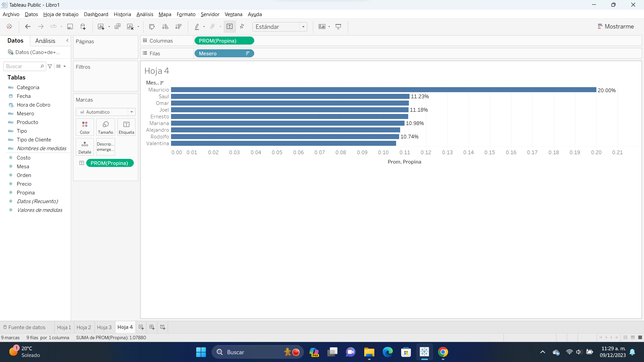
Task: Open the Color marks card
Action: tap(85, 127)
